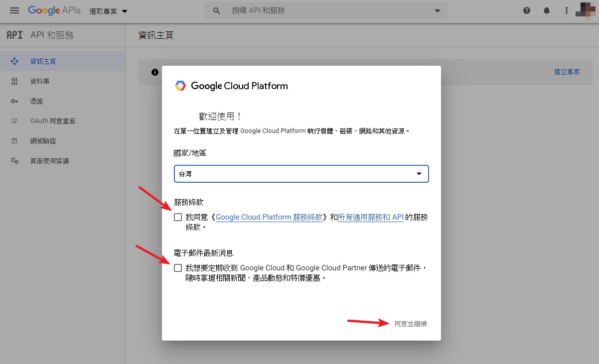Click the 同意並繼續 button
The image size is (599, 364).
[410, 324]
